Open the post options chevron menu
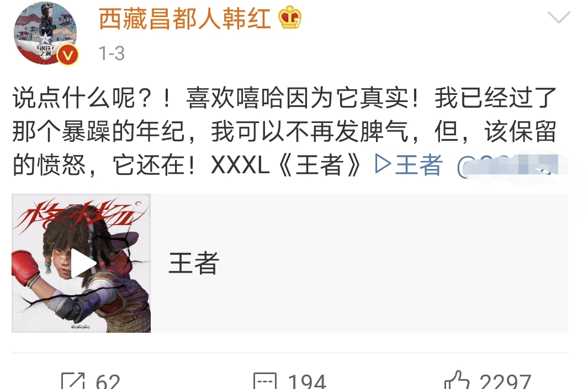Image resolution: width=588 pixels, height=389 pixels. coord(559,17)
